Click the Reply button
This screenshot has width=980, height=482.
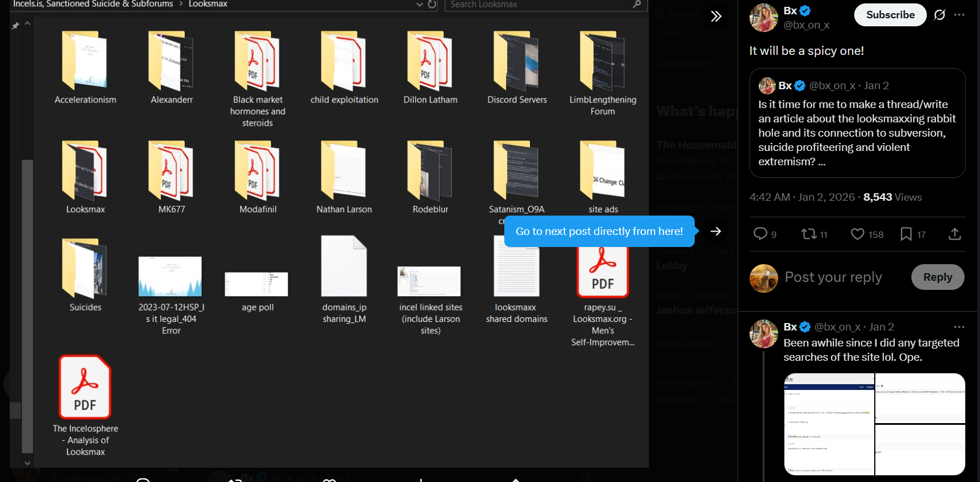[937, 277]
